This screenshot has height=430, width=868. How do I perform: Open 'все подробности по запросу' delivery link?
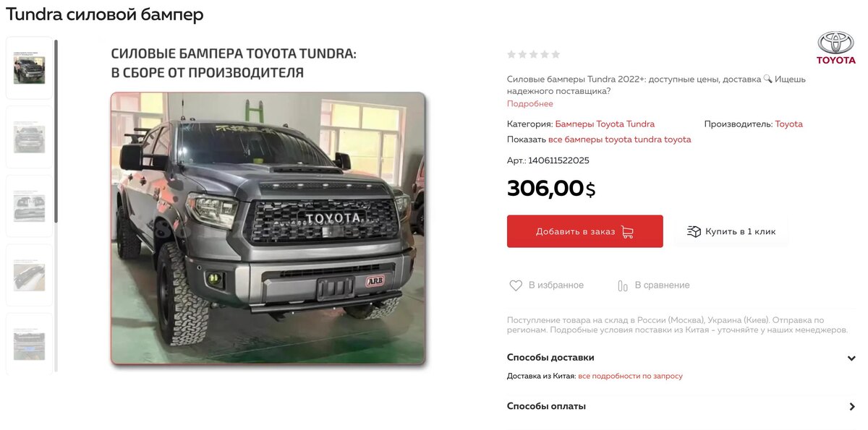630,376
